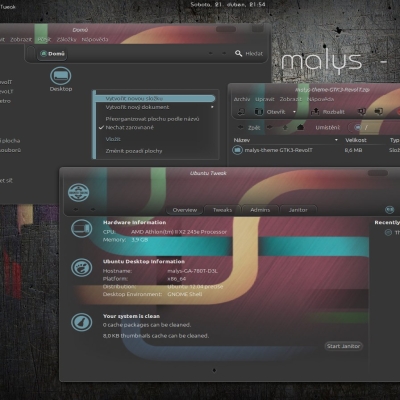Click icon next to Recently list item
The height and width of the screenshot is (400, 400).
[x=388, y=232]
